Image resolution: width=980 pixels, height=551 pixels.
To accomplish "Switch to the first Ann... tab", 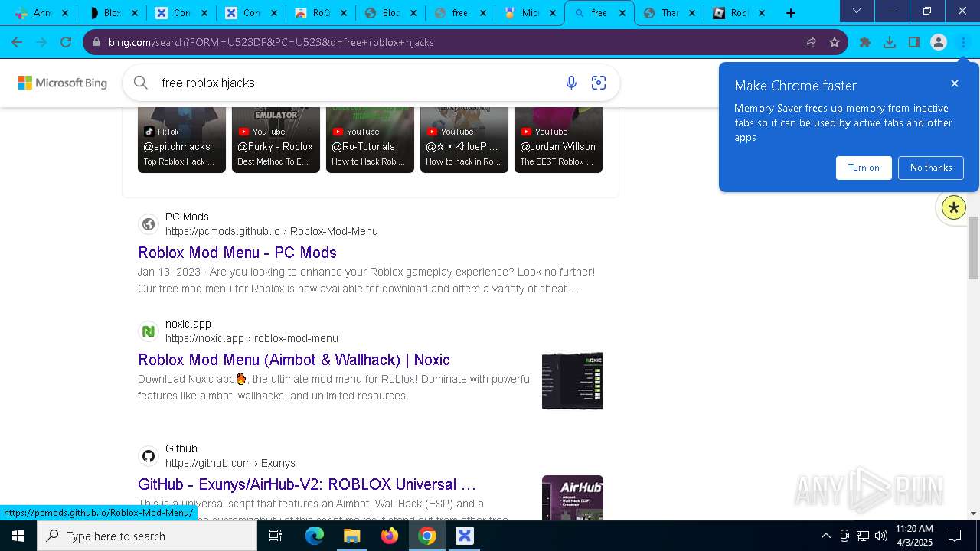I will coord(43,13).
